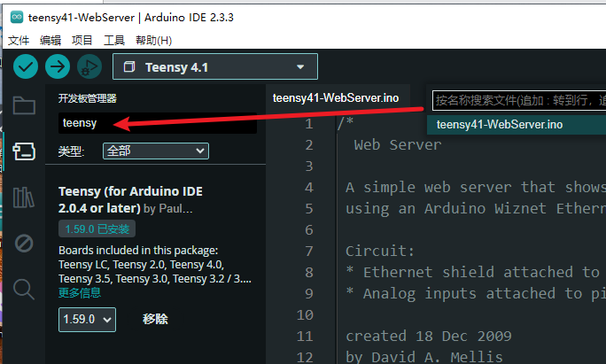Click 'Ethernet shield attached to' on line 8
Image resolution: width=606 pixels, height=364 pixels.
click(x=481, y=273)
